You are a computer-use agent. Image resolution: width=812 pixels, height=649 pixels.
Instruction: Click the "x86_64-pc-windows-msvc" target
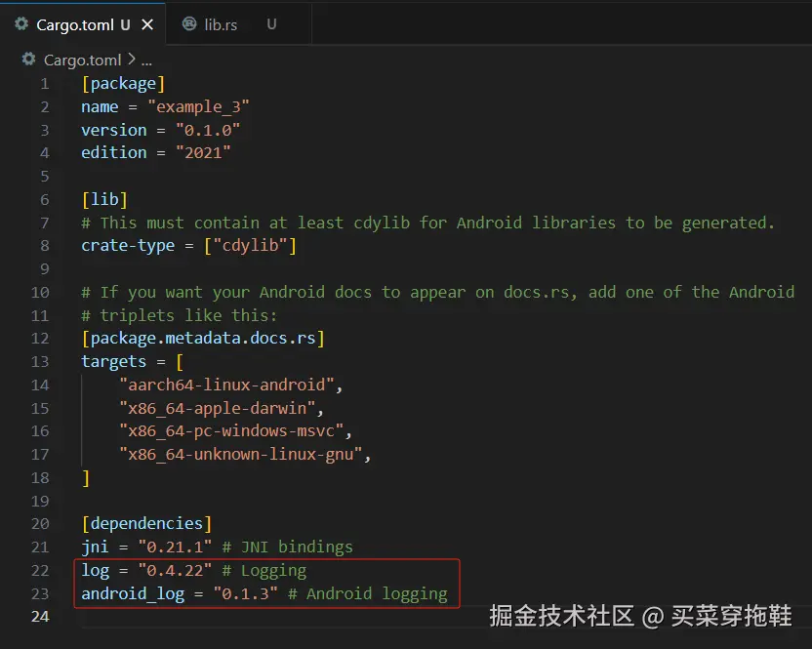[231, 431]
